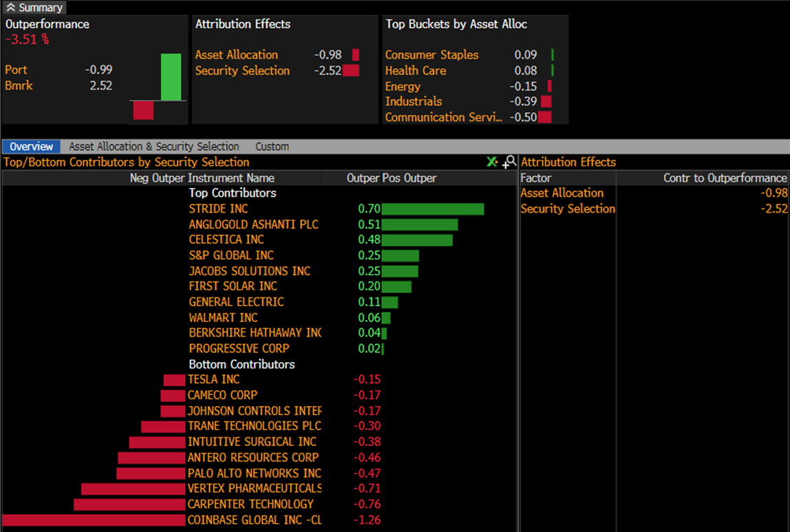This screenshot has height=532, width=790.
Task: Select Security Selection factor in right table
Action: coord(568,209)
